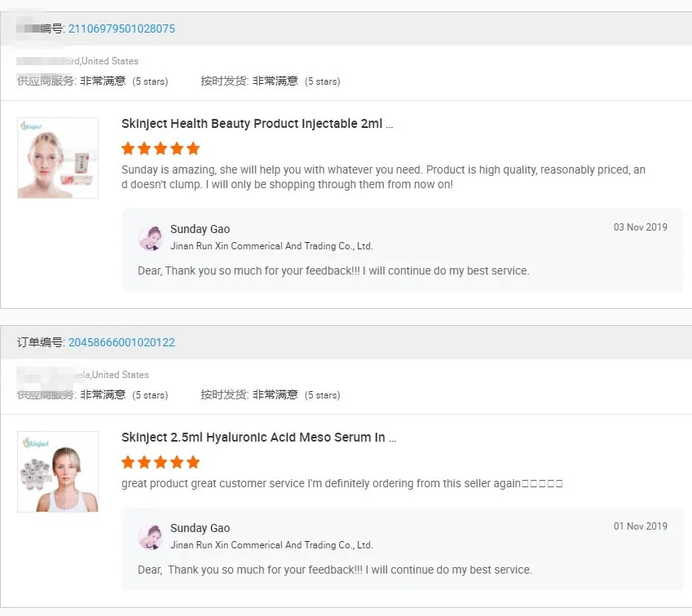Click Sunday Gao avatar in second reply

tap(151, 536)
